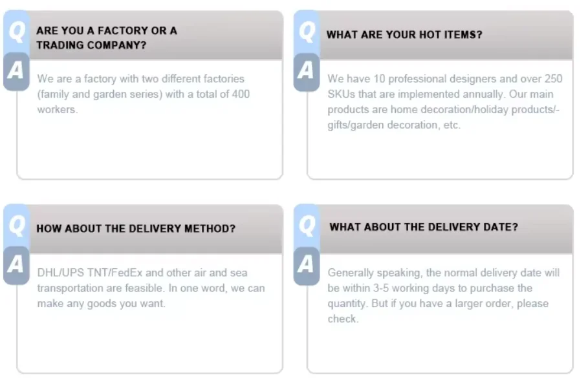The height and width of the screenshot is (384, 588).
Task: Select the "What are your hot items?" heading
Action: pos(404,35)
